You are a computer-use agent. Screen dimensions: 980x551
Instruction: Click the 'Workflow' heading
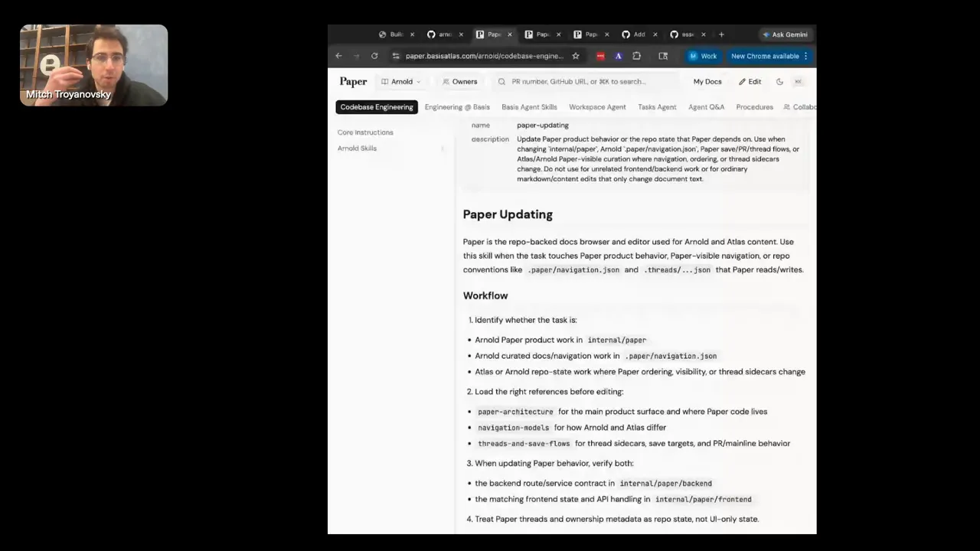(x=485, y=295)
